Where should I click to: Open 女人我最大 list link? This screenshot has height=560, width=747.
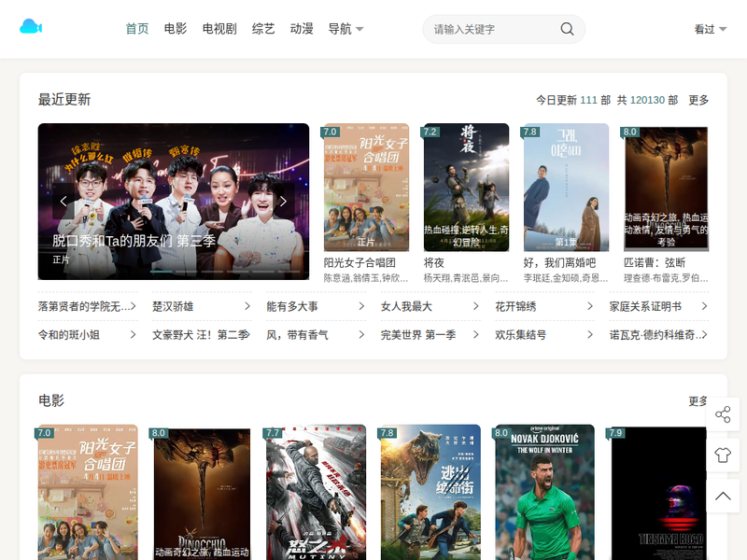(x=430, y=306)
